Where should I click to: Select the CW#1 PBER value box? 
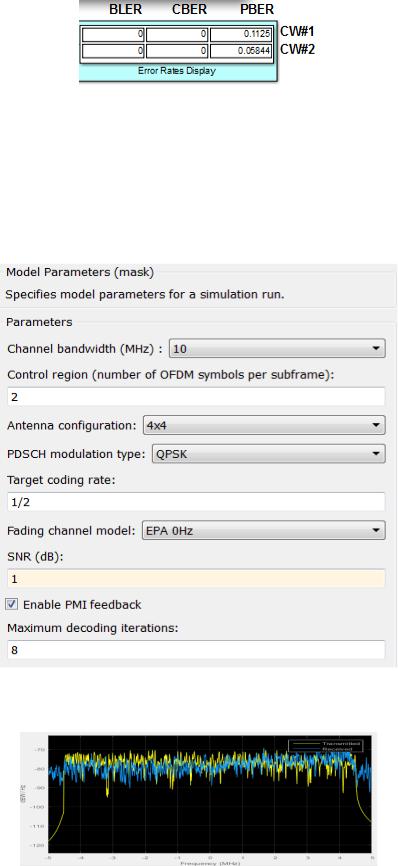coord(241,35)
